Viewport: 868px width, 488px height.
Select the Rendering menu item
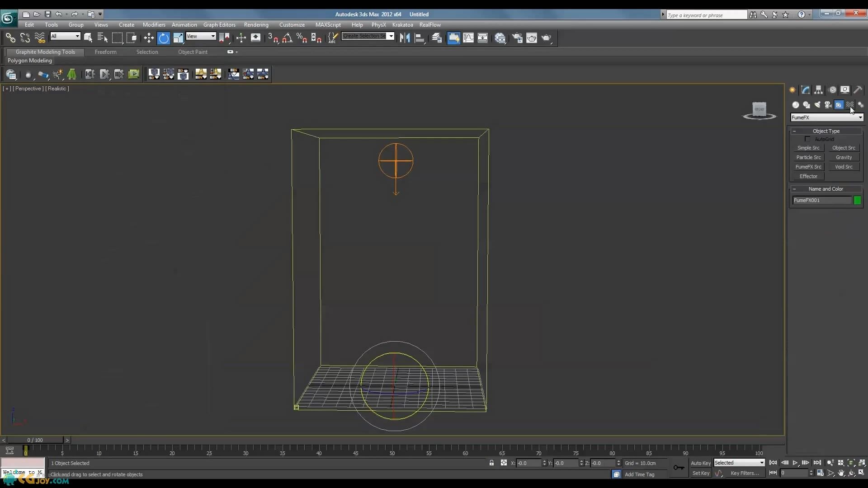pyautogui.click(x=256, y=24)
